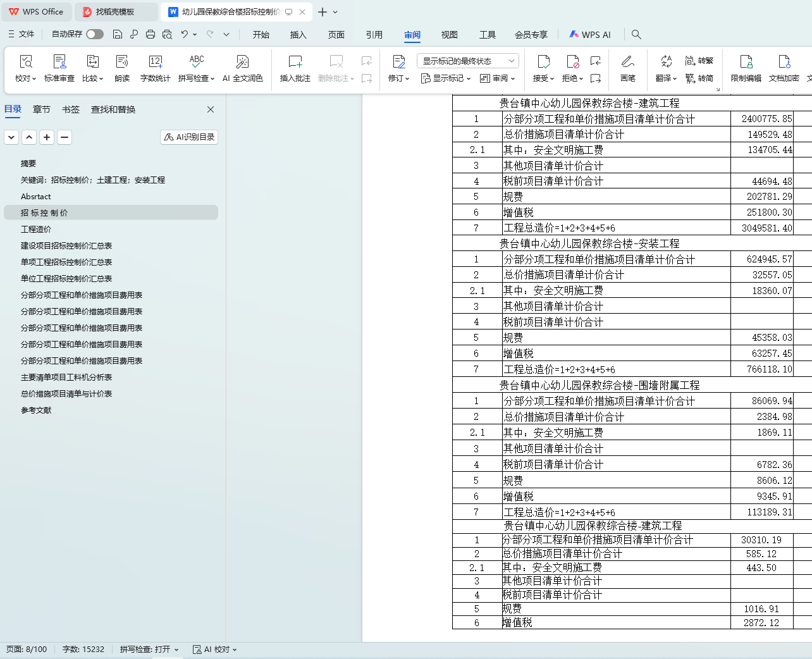Screen dimensions: 812x659
Task: Click AI 全文润色 polish icon
Action: (x=242, y=62)
